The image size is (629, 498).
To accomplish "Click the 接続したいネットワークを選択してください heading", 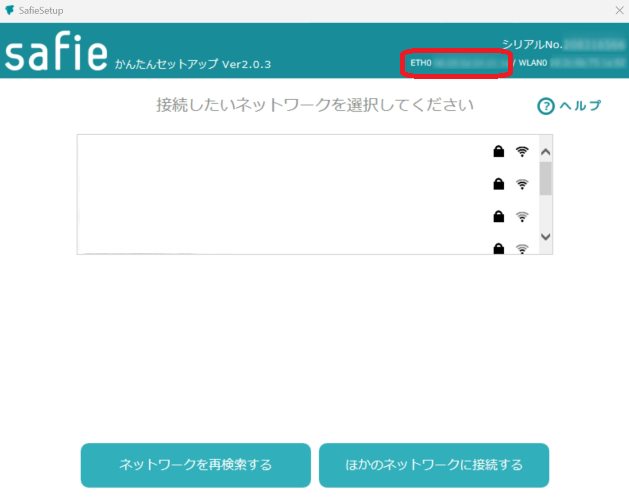I will 315,105.
